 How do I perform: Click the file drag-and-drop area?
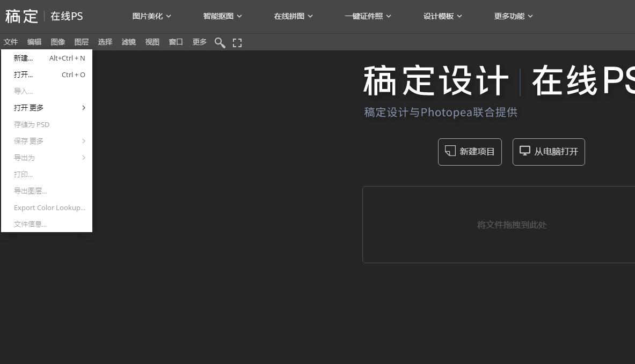coord(512,225)
